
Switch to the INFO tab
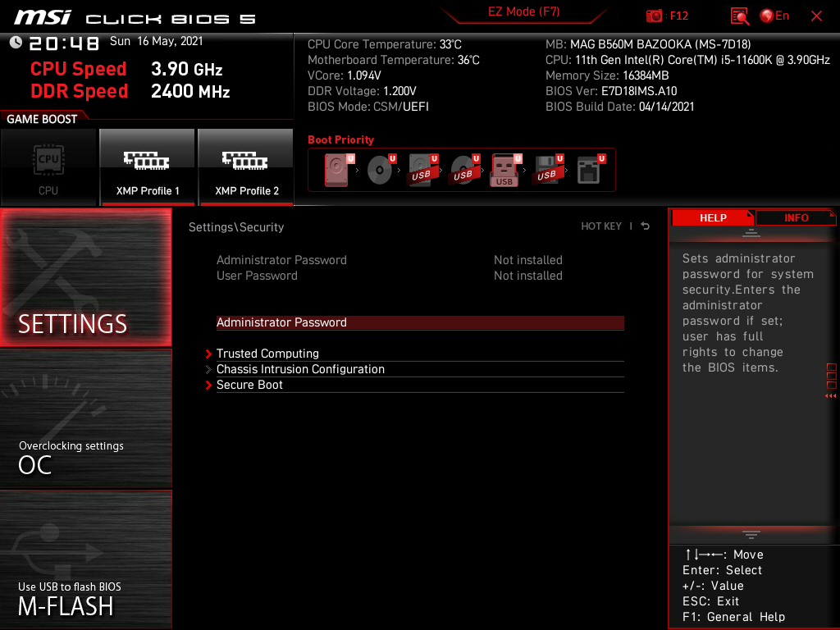click(796, 217)
